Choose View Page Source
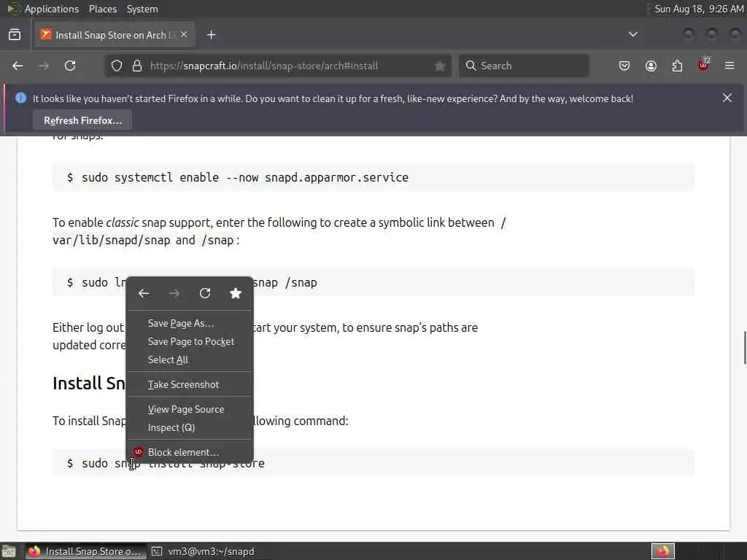Screen dimensions: 747x560 190,409
